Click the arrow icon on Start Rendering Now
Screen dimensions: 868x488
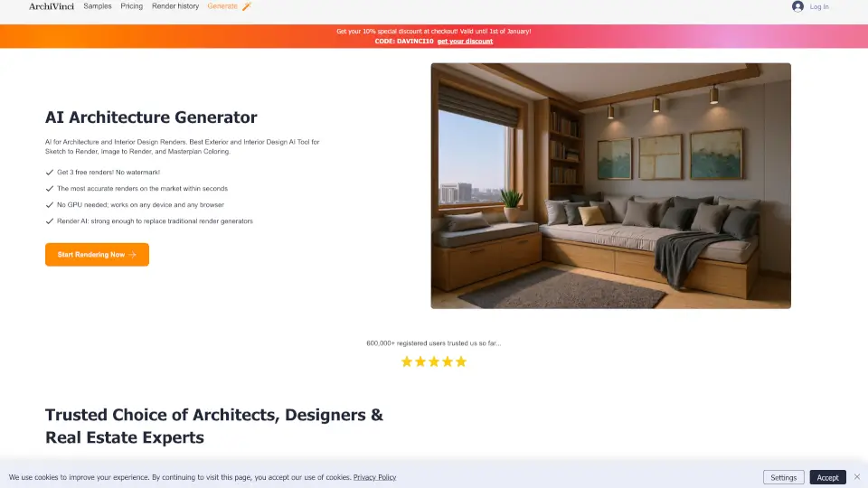pyautogui.click(x=133, y=255)
